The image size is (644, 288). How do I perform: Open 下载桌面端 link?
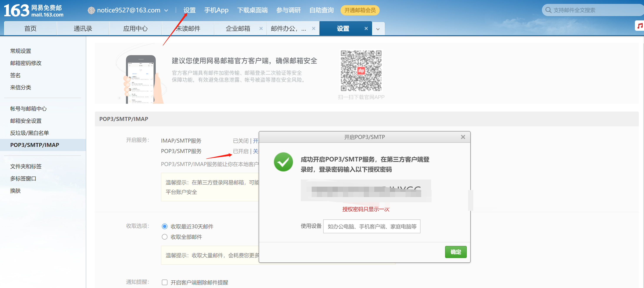(x=252, y=10)
